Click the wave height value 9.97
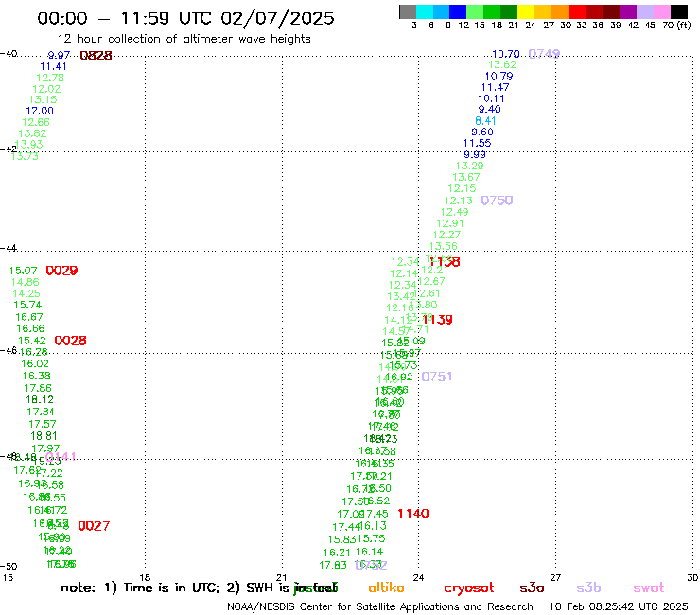Viewport: 700px width, 615px height. (x=59, y=55)
